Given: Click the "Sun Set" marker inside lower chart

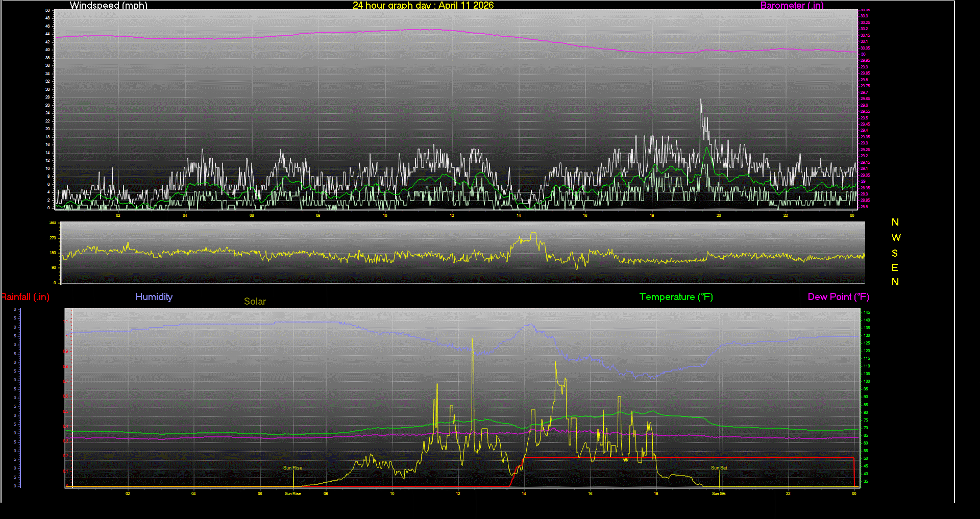Looking at the screenshot, I should pos(719,468).
